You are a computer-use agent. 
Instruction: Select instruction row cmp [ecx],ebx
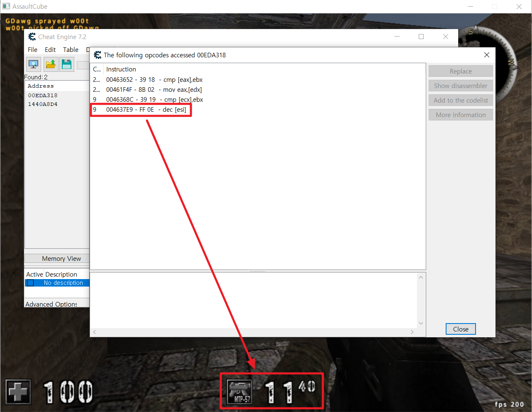(x=258, y=100)
